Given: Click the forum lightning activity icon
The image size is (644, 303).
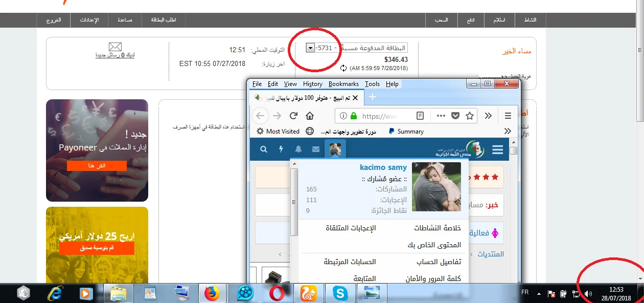Looking at the screenshot, I should [281, 149].
